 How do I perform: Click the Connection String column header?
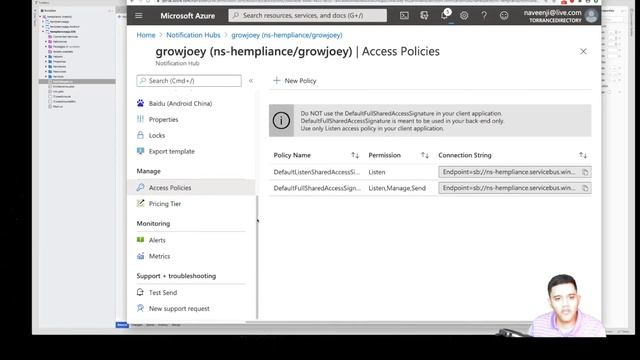tap(465, 155)
